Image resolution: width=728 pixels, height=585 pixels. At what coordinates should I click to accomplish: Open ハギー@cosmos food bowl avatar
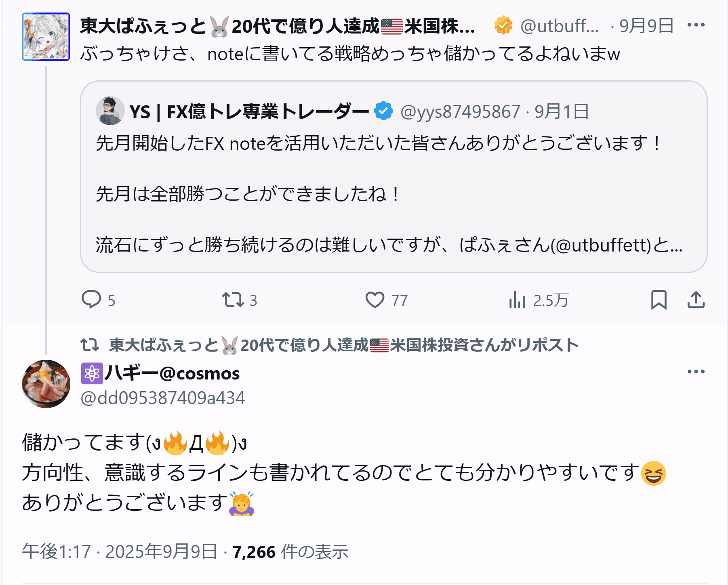[x=46, y=384]
